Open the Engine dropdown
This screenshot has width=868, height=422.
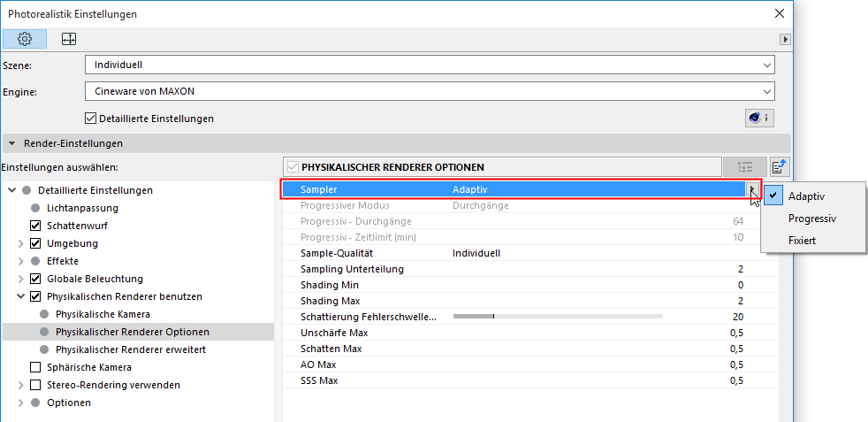(x=430, y=91)
